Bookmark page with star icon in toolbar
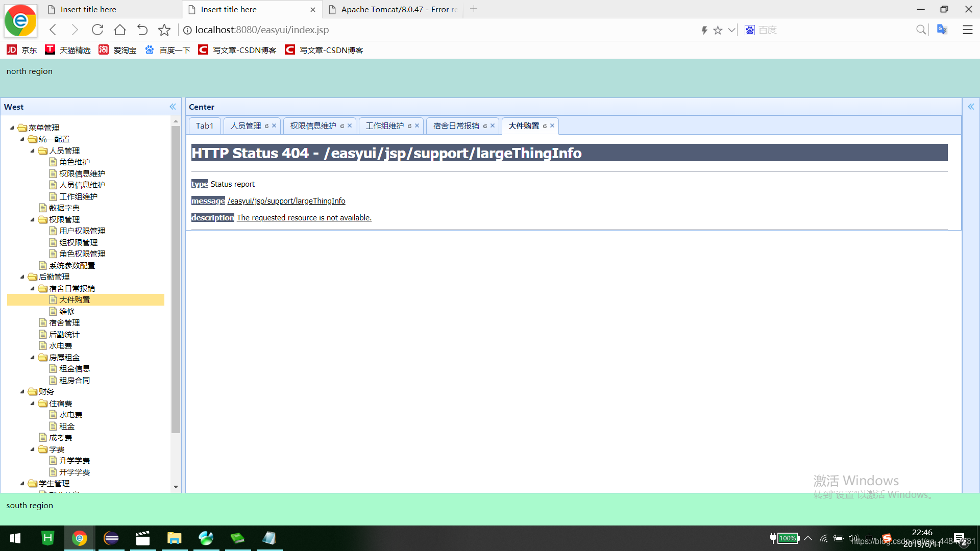The width and height of the screenshot is (980, 551). pyautogui.click(x=164, y=30)
